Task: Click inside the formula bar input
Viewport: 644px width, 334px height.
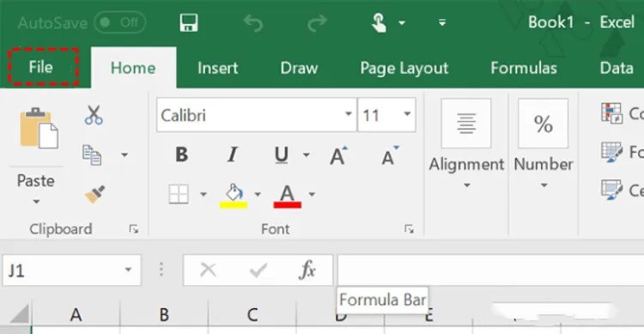Action: tap(490, 270)
